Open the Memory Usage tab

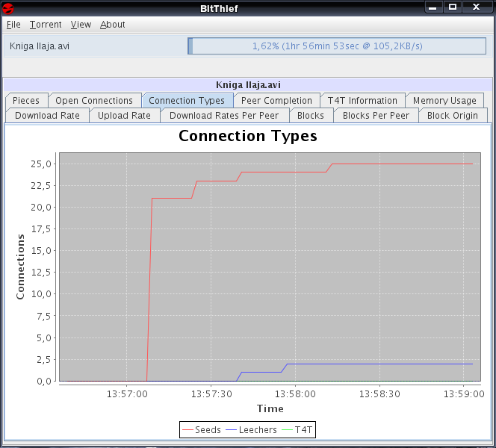point(444,101)
